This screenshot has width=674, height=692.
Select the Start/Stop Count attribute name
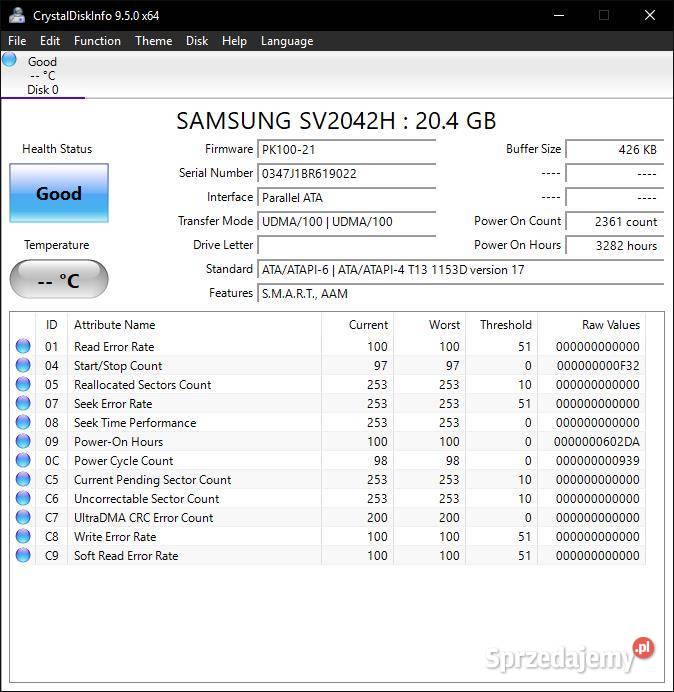click(x=118, y=366)
